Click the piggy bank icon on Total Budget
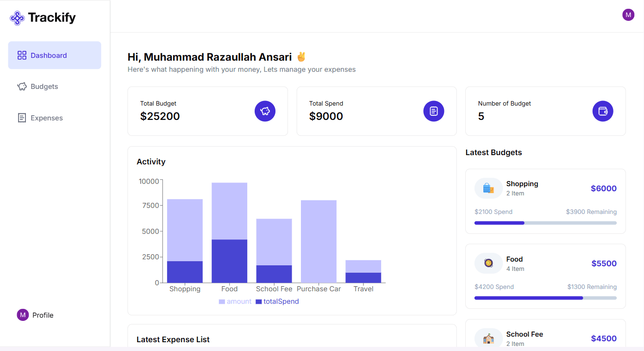This screenshot has height=351, width=644. [x=265, y=111]
